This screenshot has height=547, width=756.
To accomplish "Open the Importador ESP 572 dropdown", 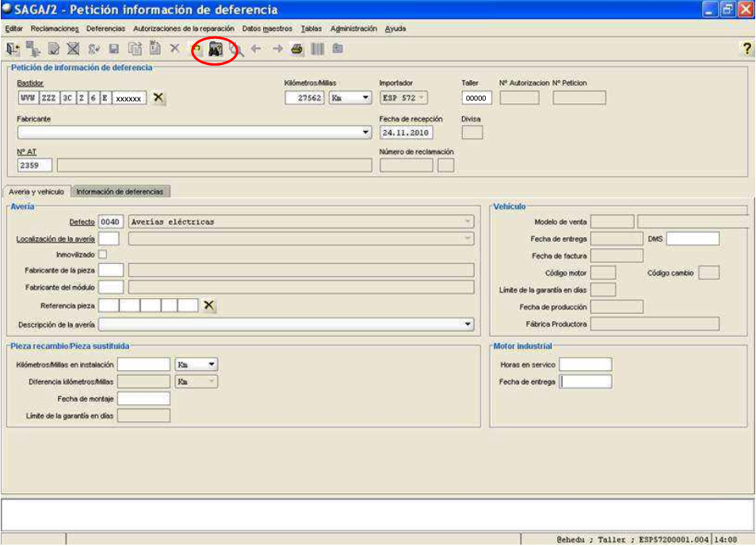I will tap(422, 98).
